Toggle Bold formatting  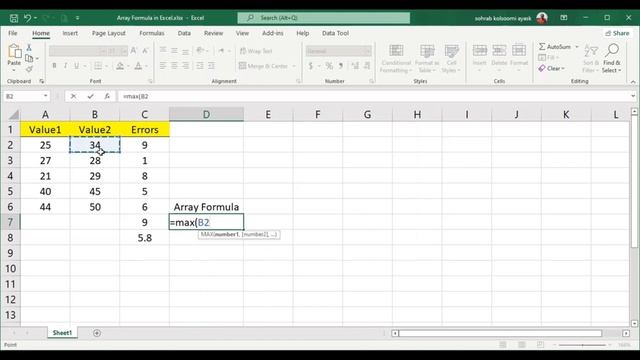[x=54, y=66]
